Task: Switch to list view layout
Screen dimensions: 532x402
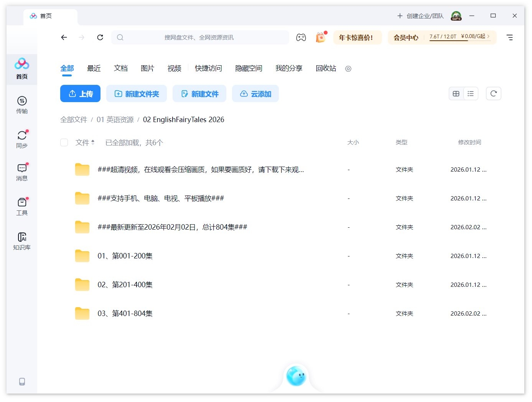Action: click(x=471, y=93)
